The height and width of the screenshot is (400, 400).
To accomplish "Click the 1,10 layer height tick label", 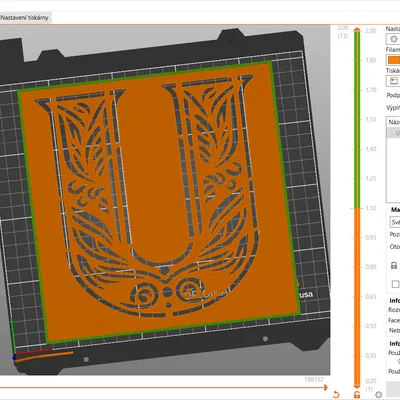I will (371, 208).
